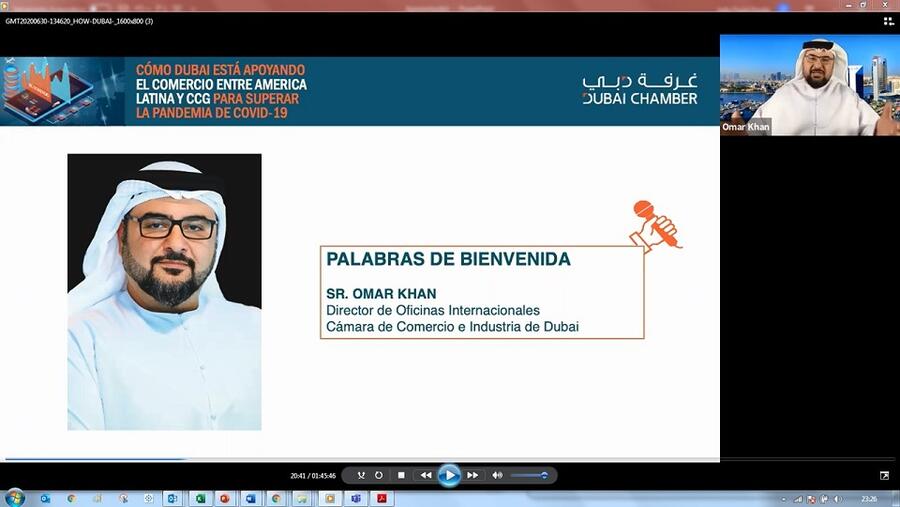Toggle repeat in the player controls

(x=379, y=475)
